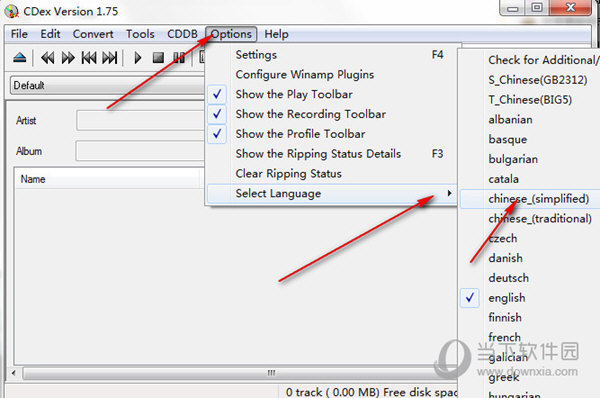Skip to previous track icon
This screenshot has height=398, width=600.
click(89, 58)
